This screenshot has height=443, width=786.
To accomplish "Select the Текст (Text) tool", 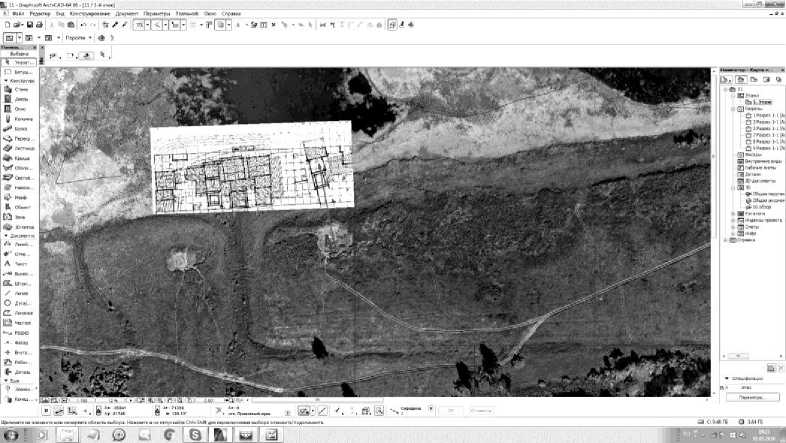I will [19, 264].
